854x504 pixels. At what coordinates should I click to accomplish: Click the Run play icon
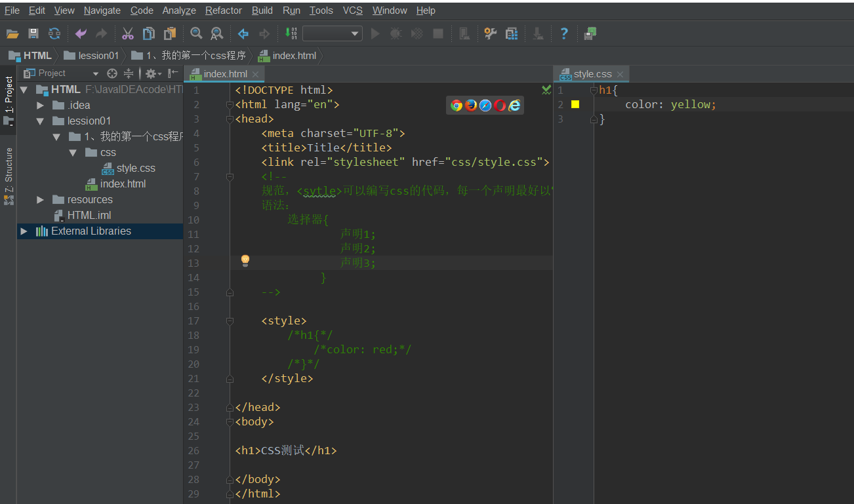point(375,33)
